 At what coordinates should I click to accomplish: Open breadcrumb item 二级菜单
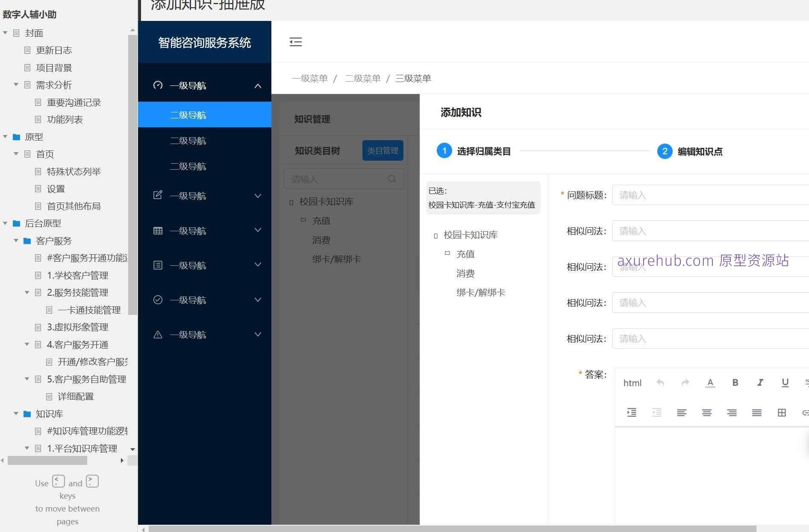362,78
